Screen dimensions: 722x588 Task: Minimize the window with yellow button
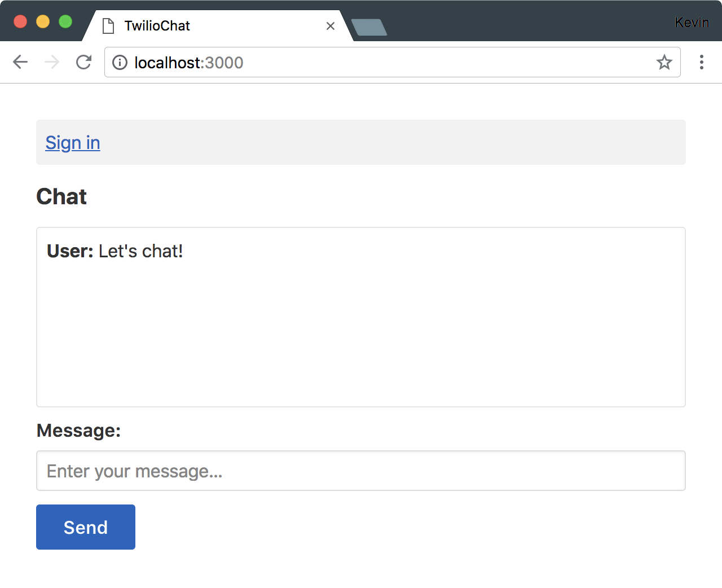[43, 21]
